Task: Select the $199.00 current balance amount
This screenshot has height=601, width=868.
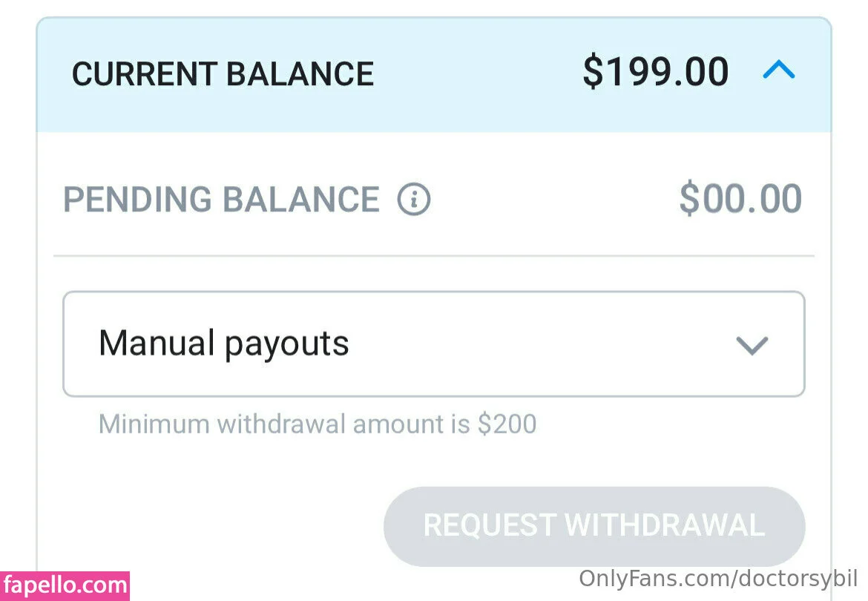Action: [x=656, y=73]
